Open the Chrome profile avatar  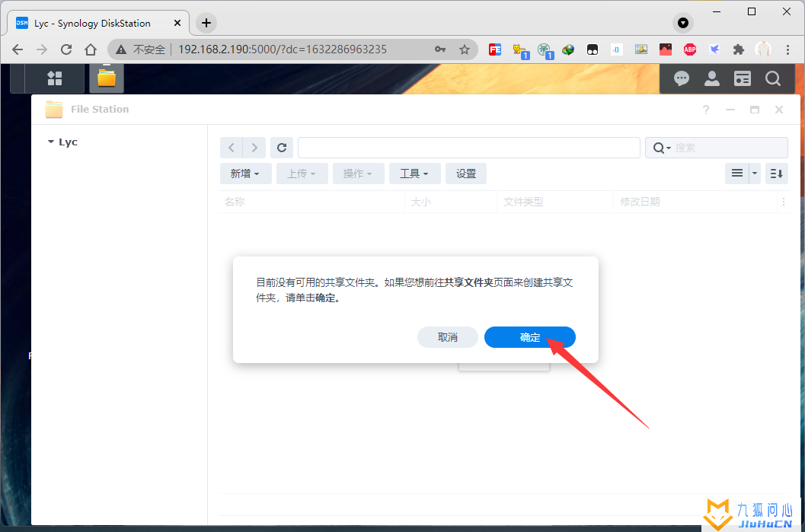click(x=763, y=49)
